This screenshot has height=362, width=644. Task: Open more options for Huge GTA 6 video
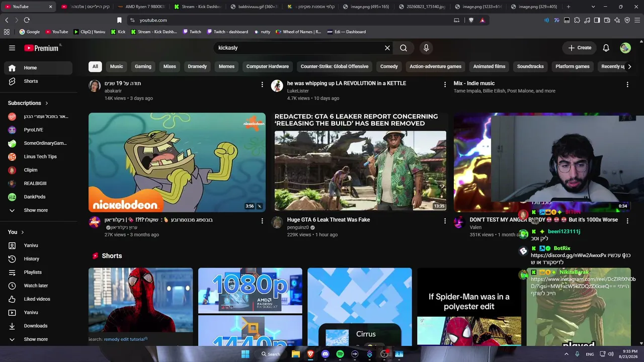pyautogui.click(x=445, y=221)
